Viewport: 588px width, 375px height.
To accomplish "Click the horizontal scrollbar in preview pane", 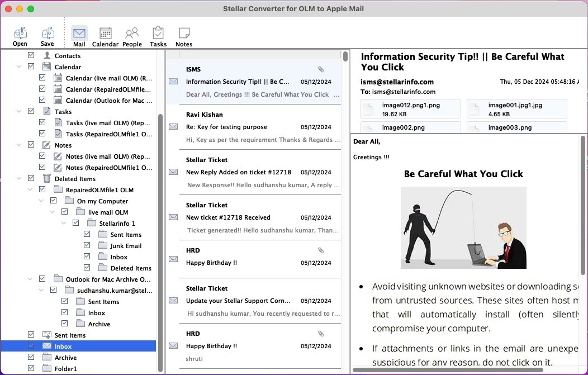I will pos(447,369).
